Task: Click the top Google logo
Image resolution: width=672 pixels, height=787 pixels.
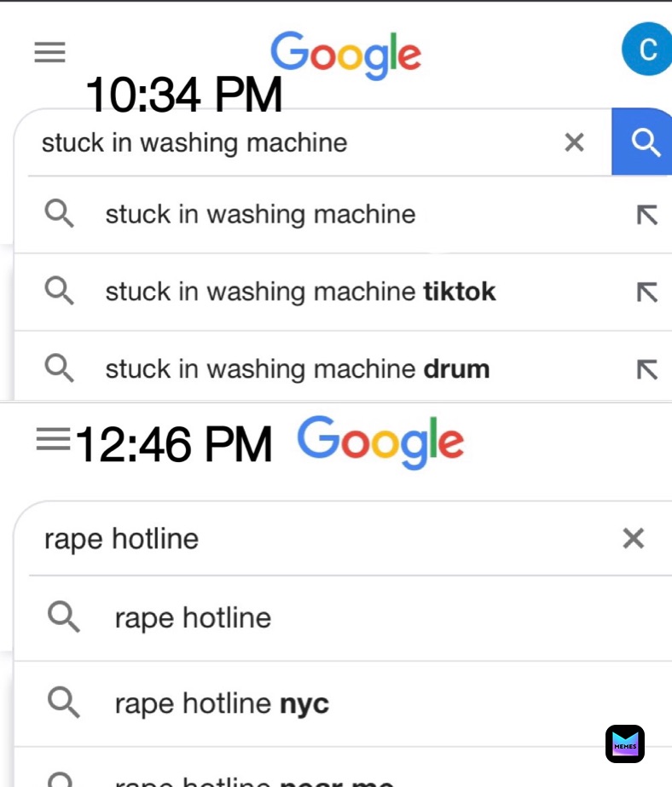Action: click(x=345, y=55)
